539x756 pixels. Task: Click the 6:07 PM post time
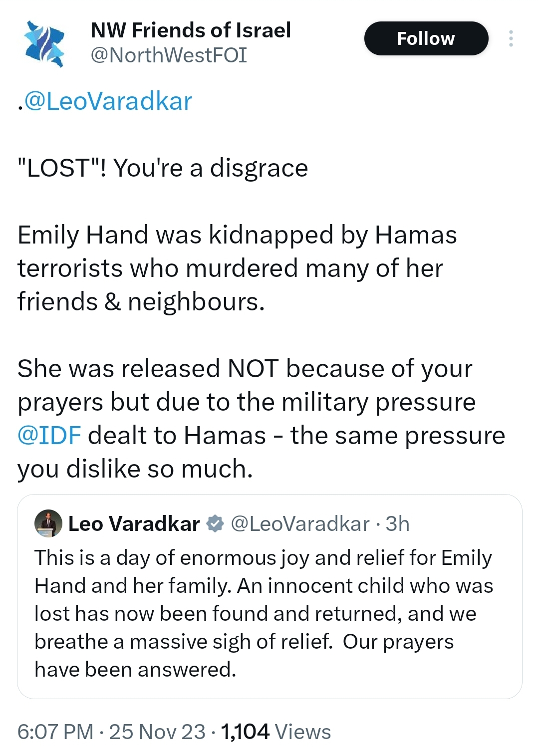(55, 732)
